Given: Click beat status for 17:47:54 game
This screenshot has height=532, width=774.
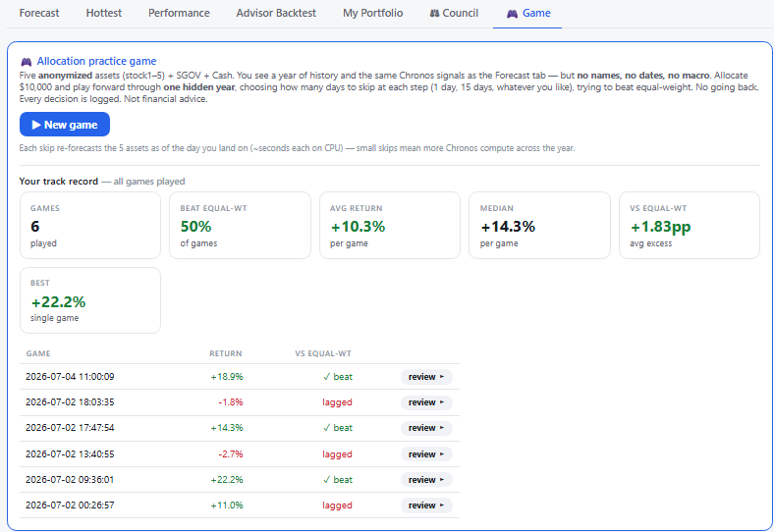Looking at the screenshot, I should click(x=338, y=428).
